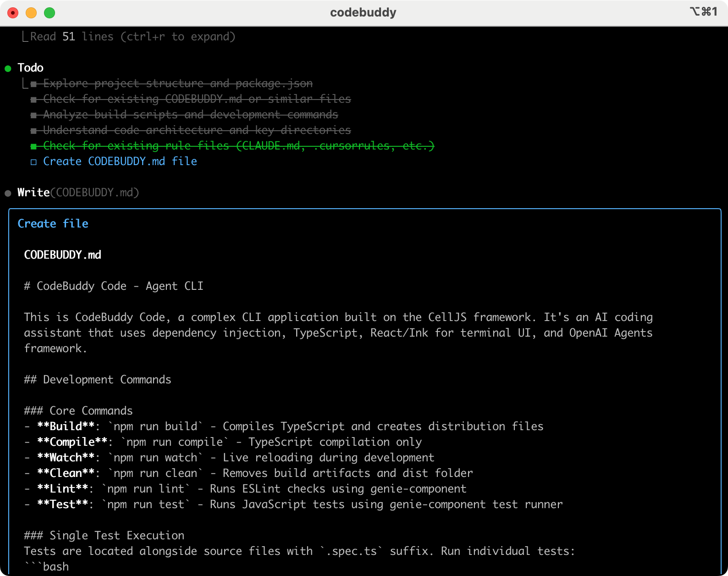Click 'Create CODEBUDDY.md file' todo text
Image resolution: width=728 pixels, height=576 pixels.
tap(120, 161)
